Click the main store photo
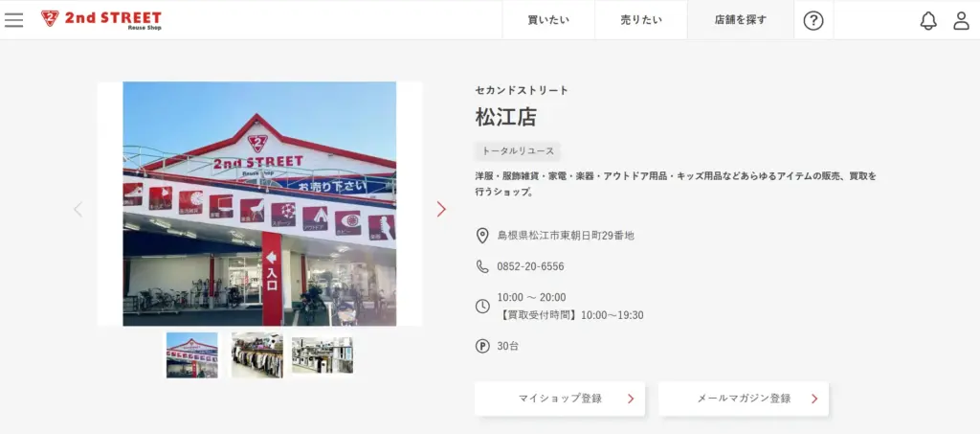Screen dimensions: 980x434 pyautogui.click(x=259, y=204)
